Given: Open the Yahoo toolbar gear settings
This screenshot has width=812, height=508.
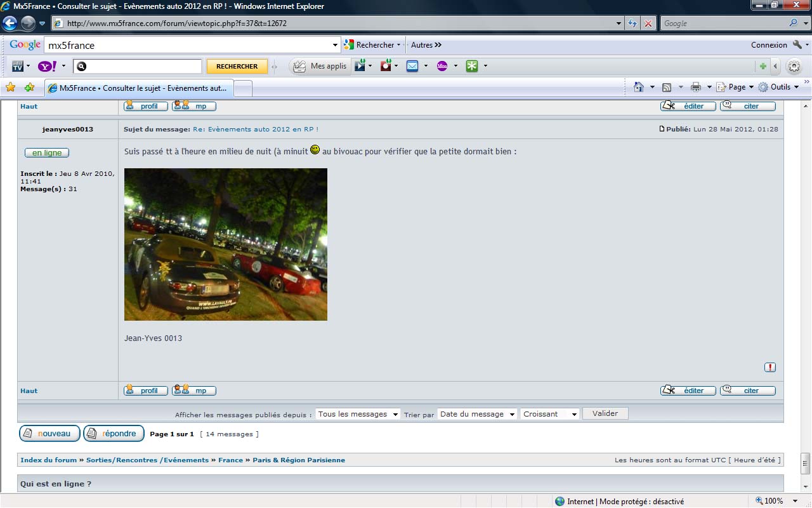Looking at the screenshot, I should click(794, 66).
